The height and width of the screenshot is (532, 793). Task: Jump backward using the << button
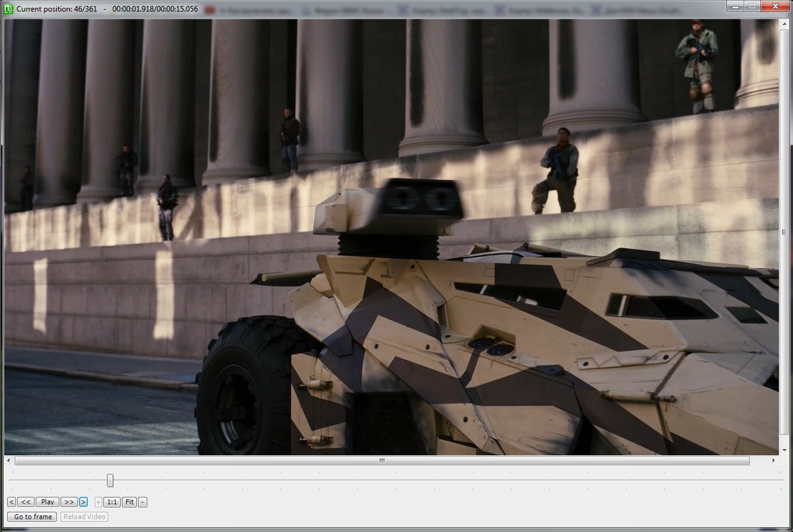(25, 502)
